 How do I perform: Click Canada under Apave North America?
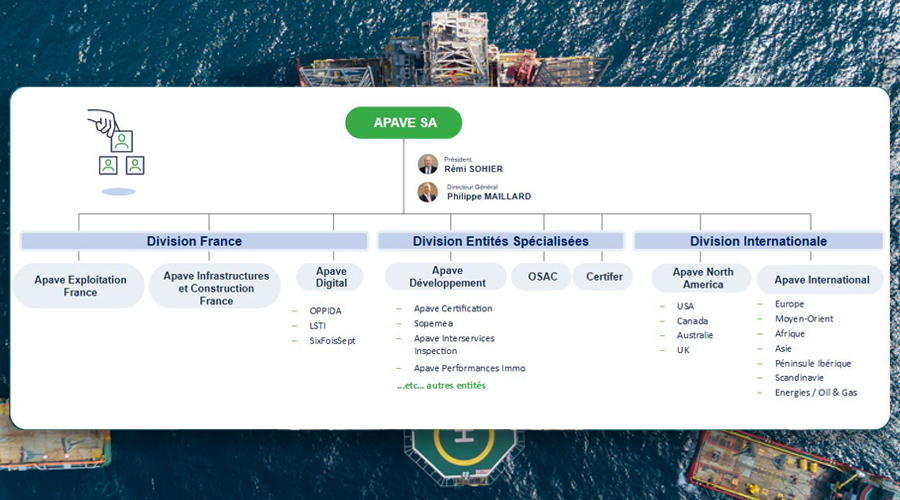coord(692,321)
